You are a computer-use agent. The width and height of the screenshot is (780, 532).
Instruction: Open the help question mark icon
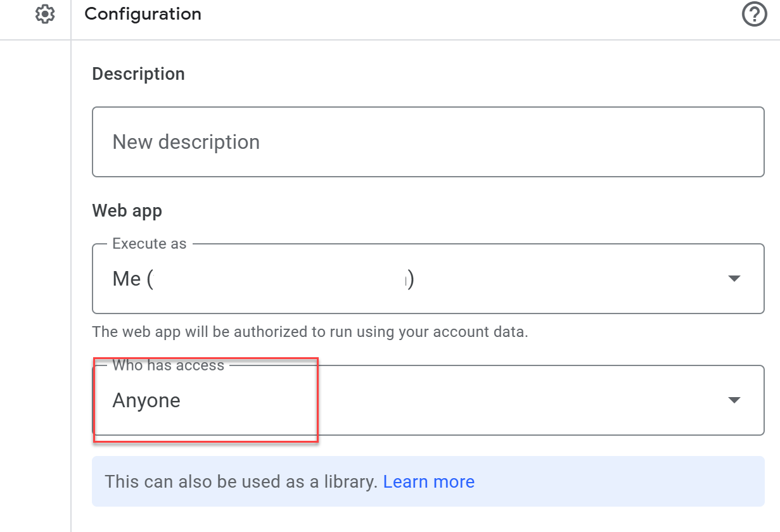coord(754,14)
